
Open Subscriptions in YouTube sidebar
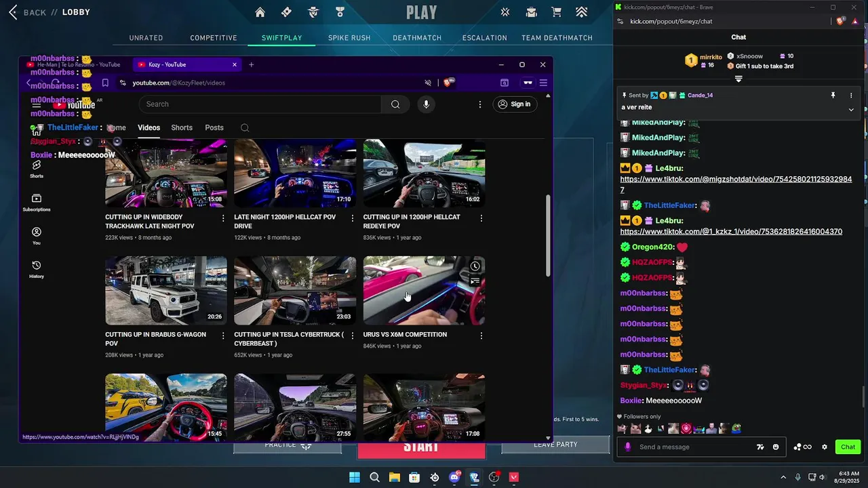coord(37,202)
